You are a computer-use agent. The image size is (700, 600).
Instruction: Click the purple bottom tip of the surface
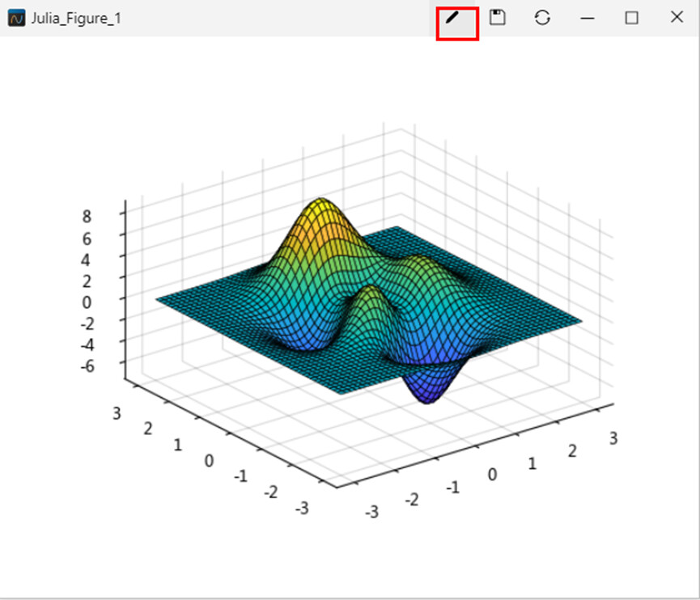(x=427, y=397)
